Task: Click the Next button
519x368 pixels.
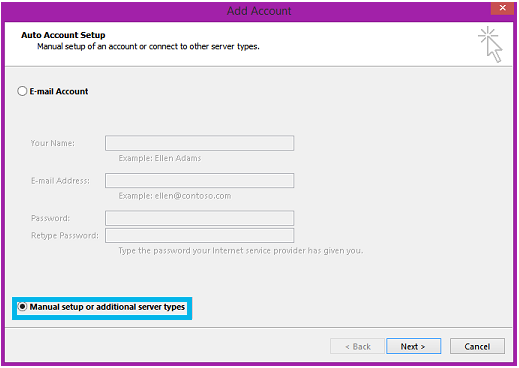Action: click(413, 346)
